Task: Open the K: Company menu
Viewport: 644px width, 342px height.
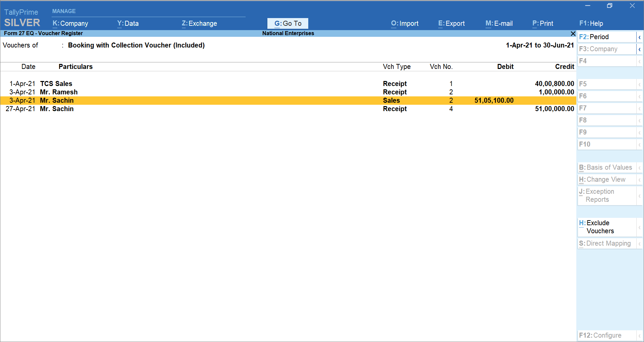Action: [70, 23]
